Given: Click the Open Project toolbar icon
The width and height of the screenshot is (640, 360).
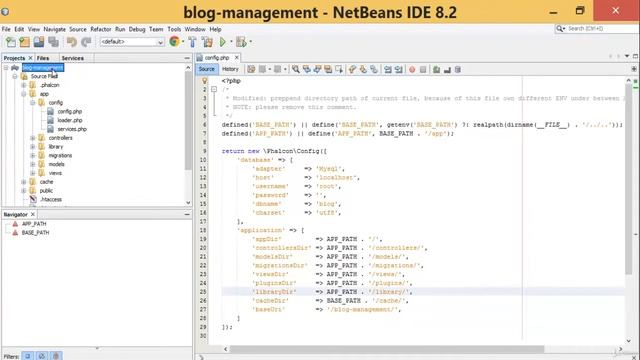Looking at the screenshot, I should pos(39,42).
